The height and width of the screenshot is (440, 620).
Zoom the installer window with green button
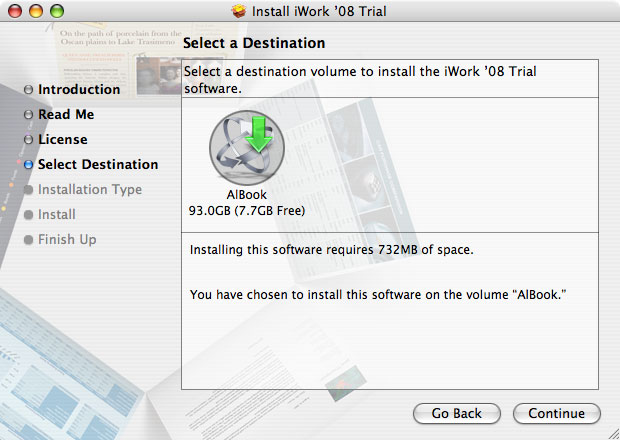[57, 11]
